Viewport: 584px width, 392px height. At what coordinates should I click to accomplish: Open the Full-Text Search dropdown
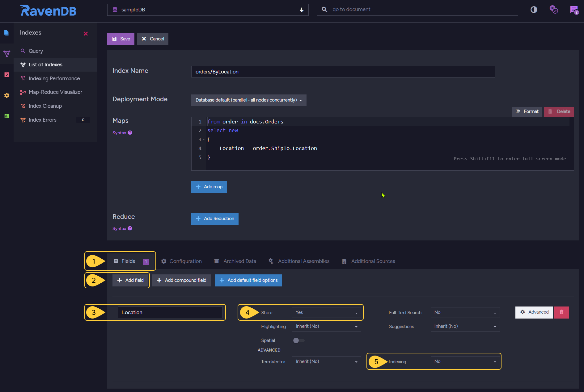coord(465,313)
